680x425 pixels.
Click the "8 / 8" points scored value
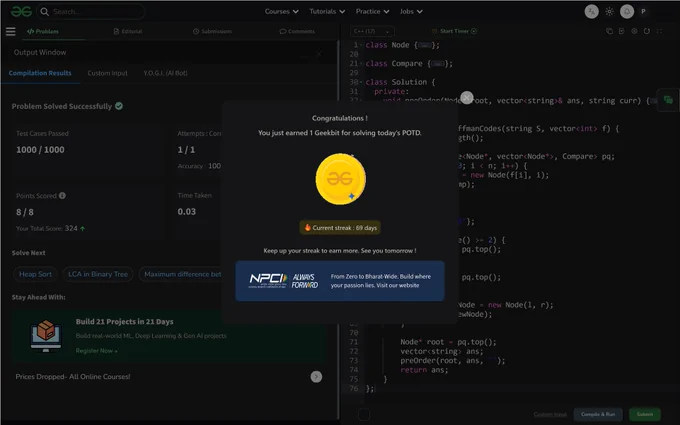coord(25,212)
